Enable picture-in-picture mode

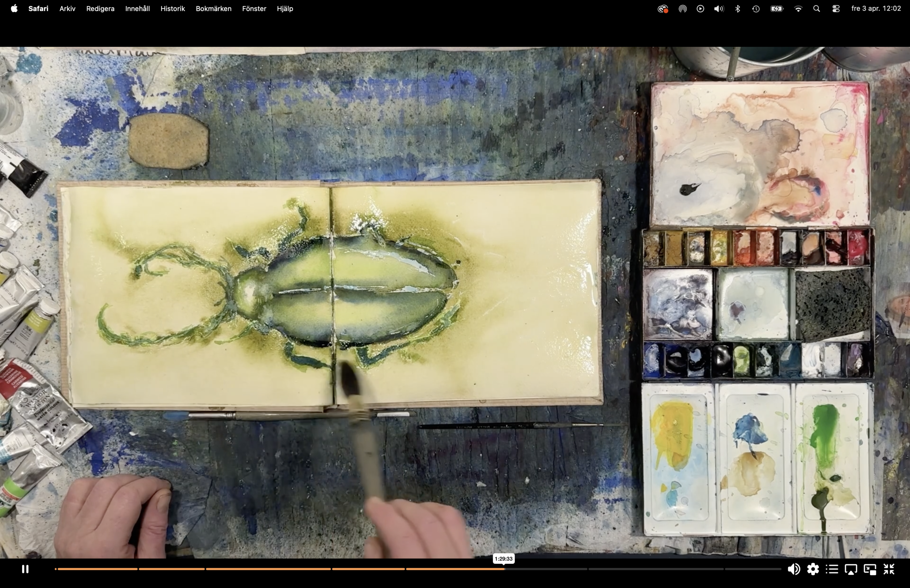[870, 569]
